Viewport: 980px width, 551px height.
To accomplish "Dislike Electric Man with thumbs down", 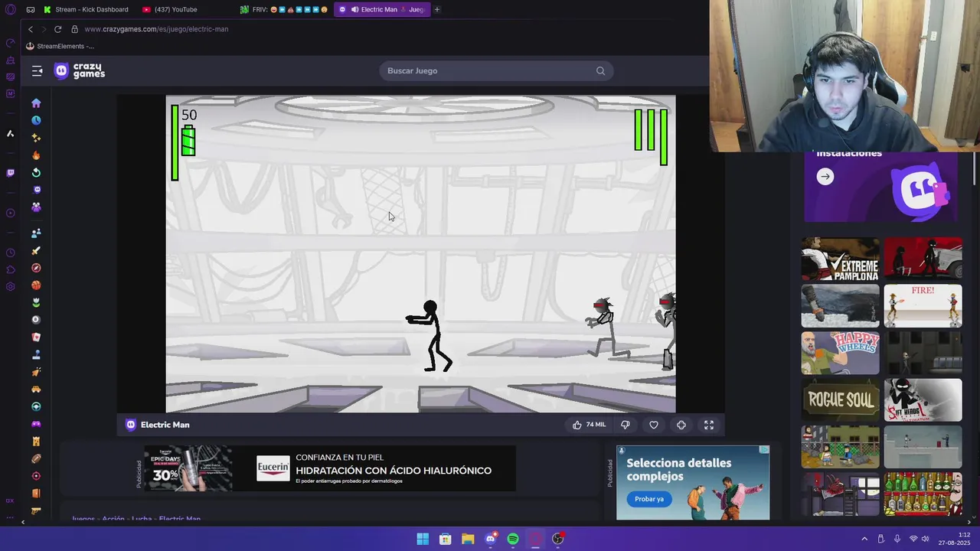I will click(x=626, y=425).
